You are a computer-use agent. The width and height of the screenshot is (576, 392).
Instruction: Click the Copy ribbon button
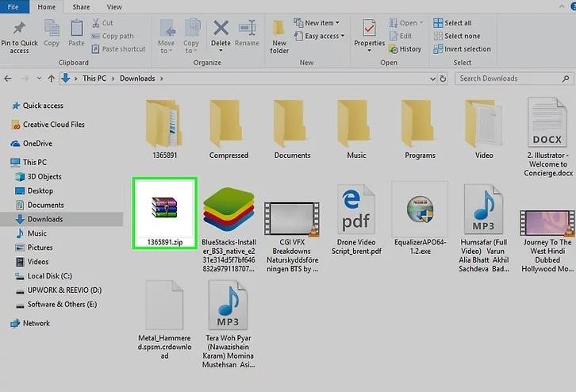pos(52,33)
